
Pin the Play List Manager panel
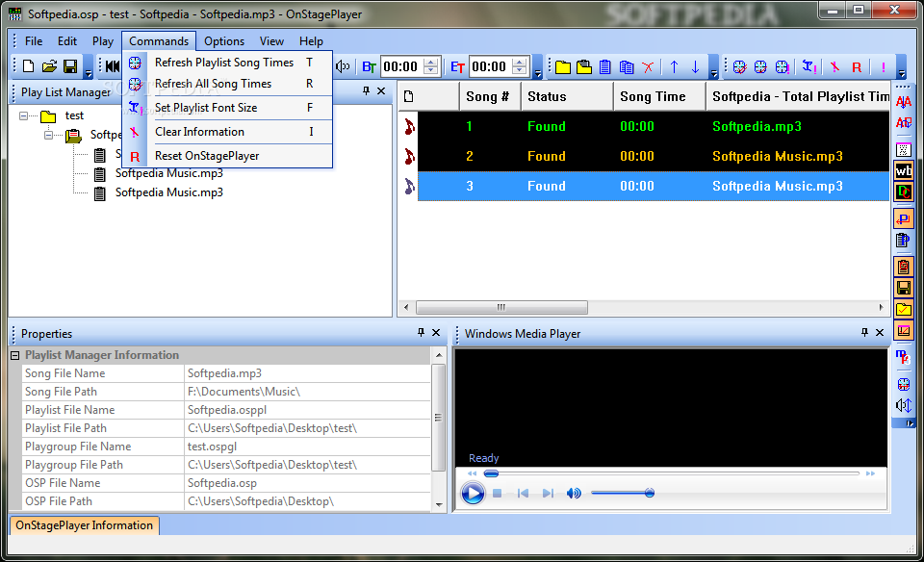[x=366, y=90]
